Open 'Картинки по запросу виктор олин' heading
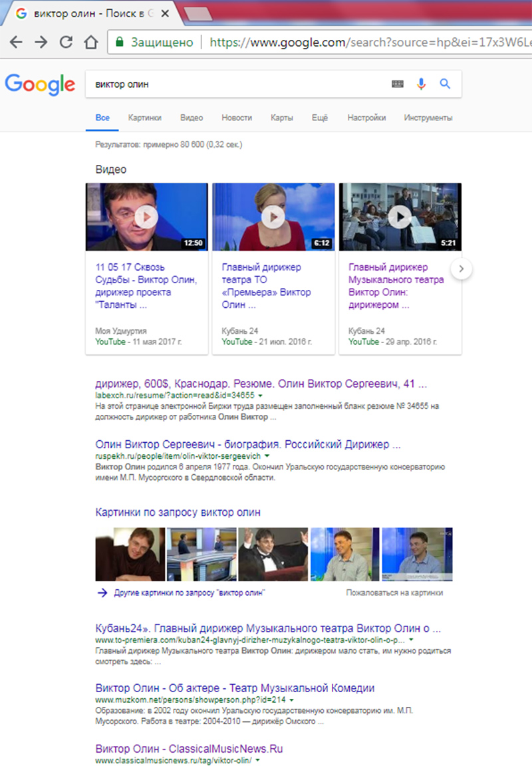This screenshot has width=532, height=766. click(x=178, y=513)
